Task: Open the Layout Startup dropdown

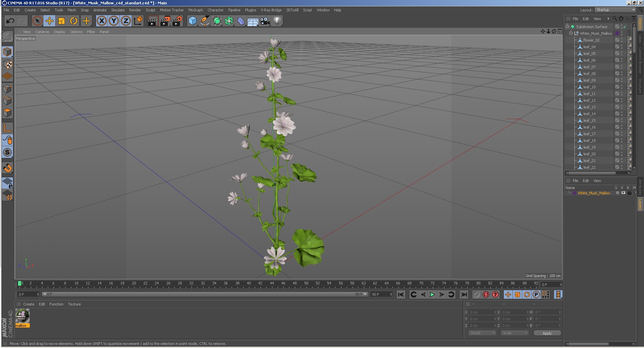Action: click(616, 10)
